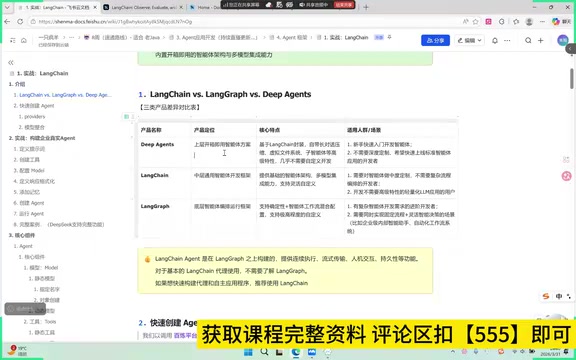Screen dimensions: 576x360
Task: Click the plus icon to create new document
Action: coord(540,40)
